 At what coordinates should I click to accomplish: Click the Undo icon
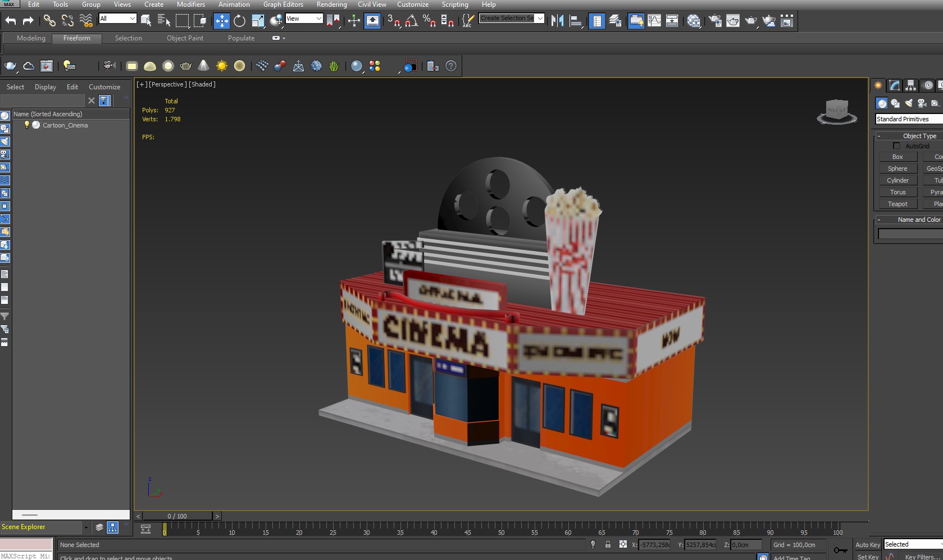click(10, 20)
